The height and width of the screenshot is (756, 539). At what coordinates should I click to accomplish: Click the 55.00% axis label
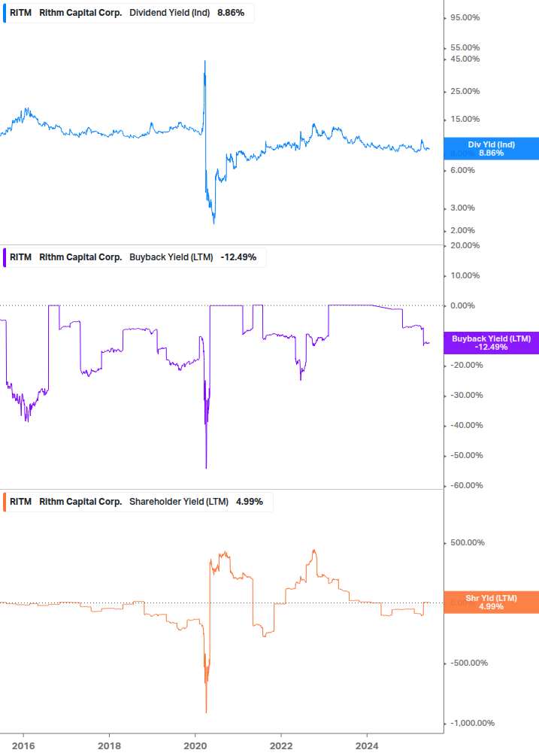click(465, 47)
